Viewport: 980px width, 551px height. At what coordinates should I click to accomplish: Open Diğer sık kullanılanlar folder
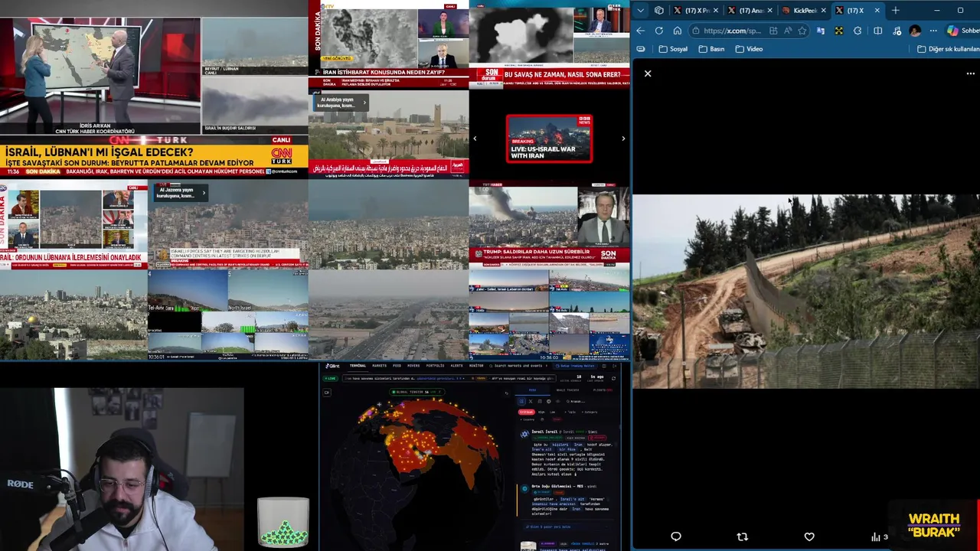pyautogui.click(x=949, y=49)
